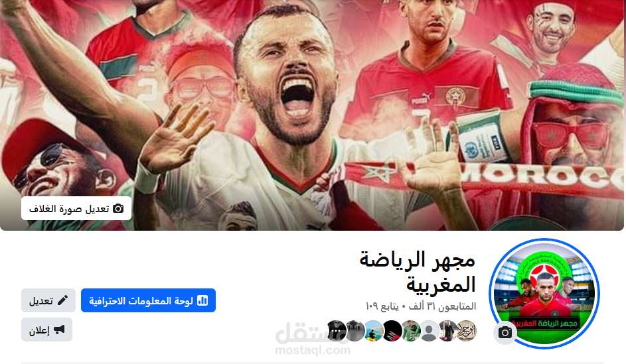This screenshot has height=364, width=626.
Task: Click the megaphone icon on the إعلان button
Action: (59, 330)
